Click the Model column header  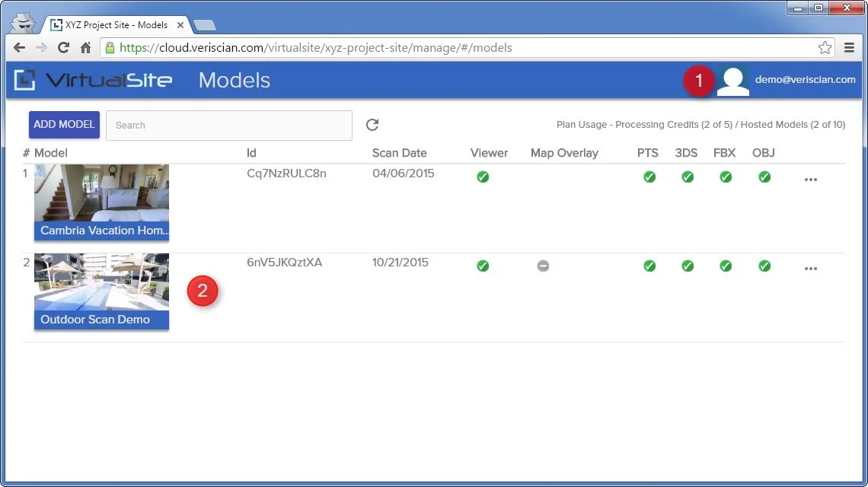[x=50, y=153]
